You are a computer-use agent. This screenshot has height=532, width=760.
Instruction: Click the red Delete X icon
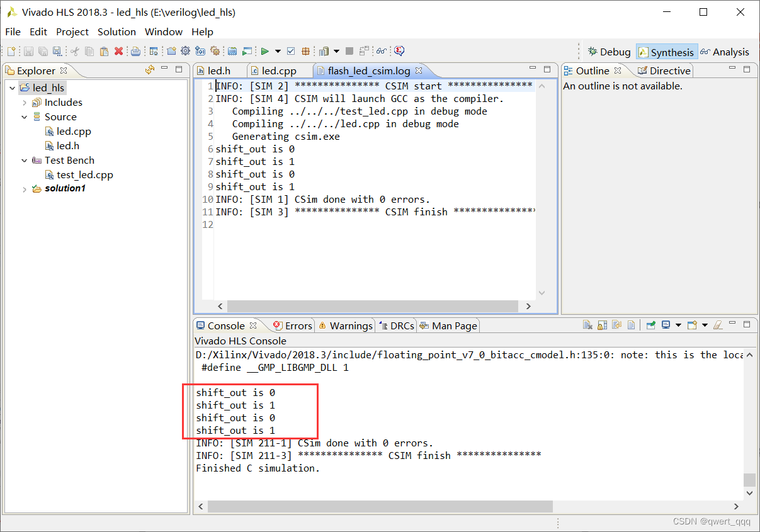click(x=118, y=51)
